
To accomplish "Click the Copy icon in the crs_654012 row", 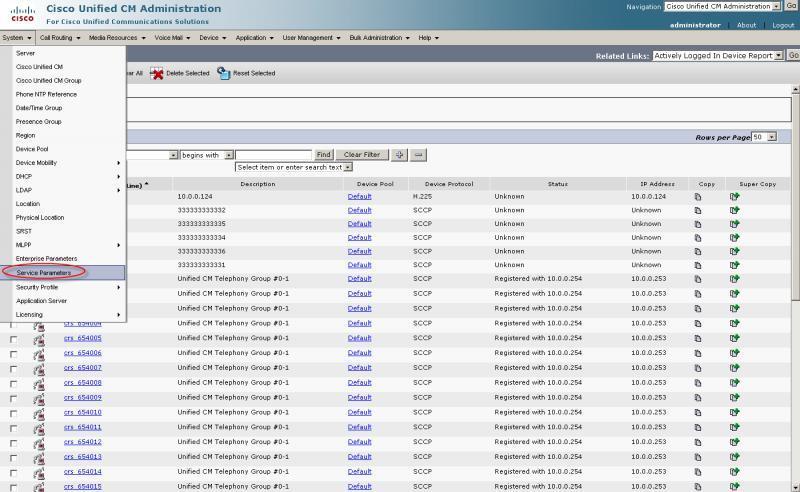I will [x=697, y=442].
